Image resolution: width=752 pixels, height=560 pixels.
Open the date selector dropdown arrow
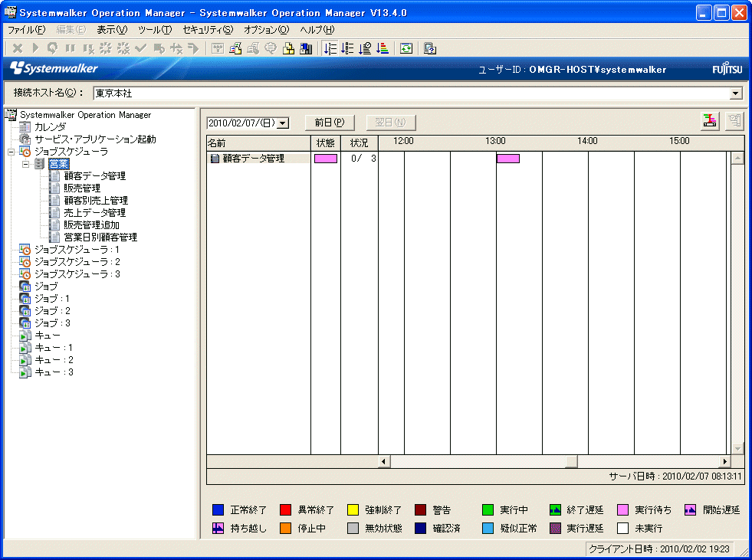click(283, 123)
